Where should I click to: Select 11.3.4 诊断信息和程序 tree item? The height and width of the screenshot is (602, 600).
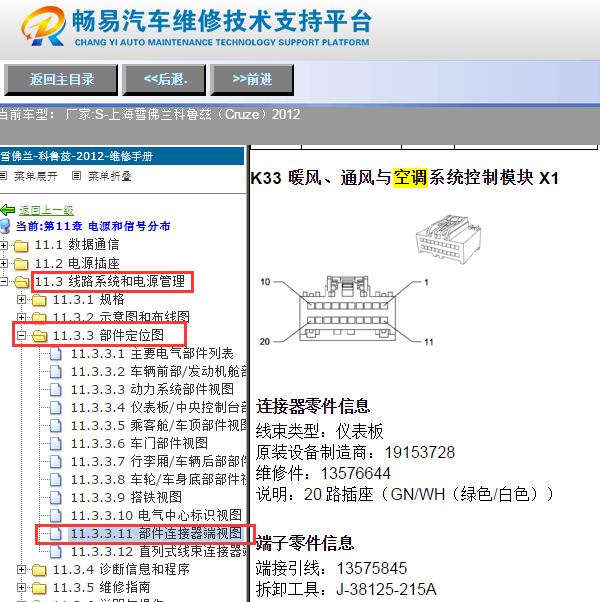click(x=121, y=569)
